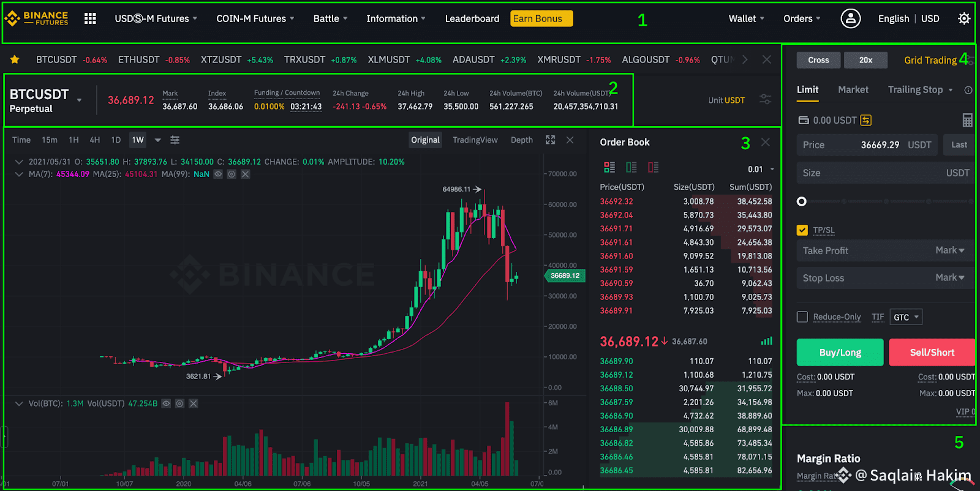Show only bids in order book

coord(631,167)
